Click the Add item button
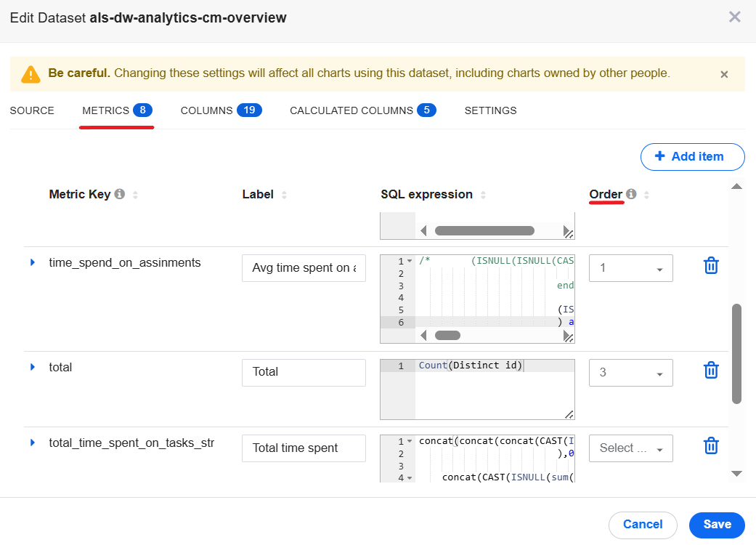This screenshot has height=545, width=756. point(692,157)
